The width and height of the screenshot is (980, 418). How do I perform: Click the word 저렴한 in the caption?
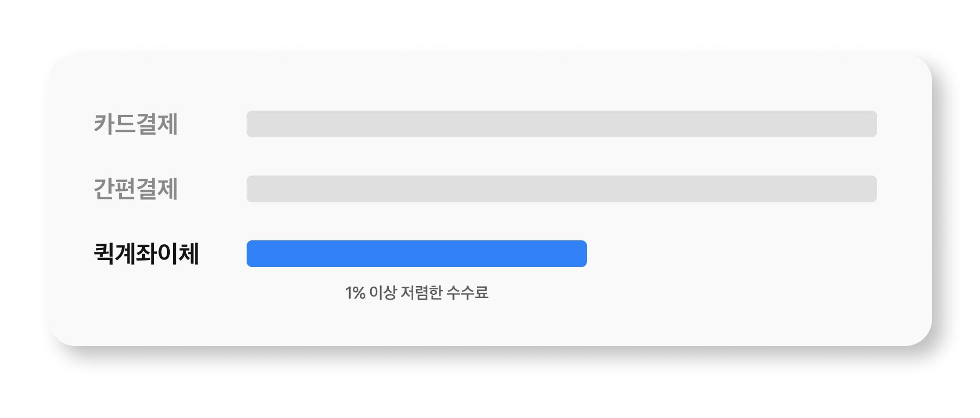(421, 293)
